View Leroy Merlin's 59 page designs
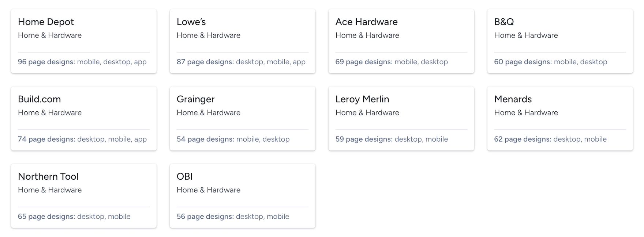Image resolution: width=644 pixels, height=237 pixels. point(391,139)
